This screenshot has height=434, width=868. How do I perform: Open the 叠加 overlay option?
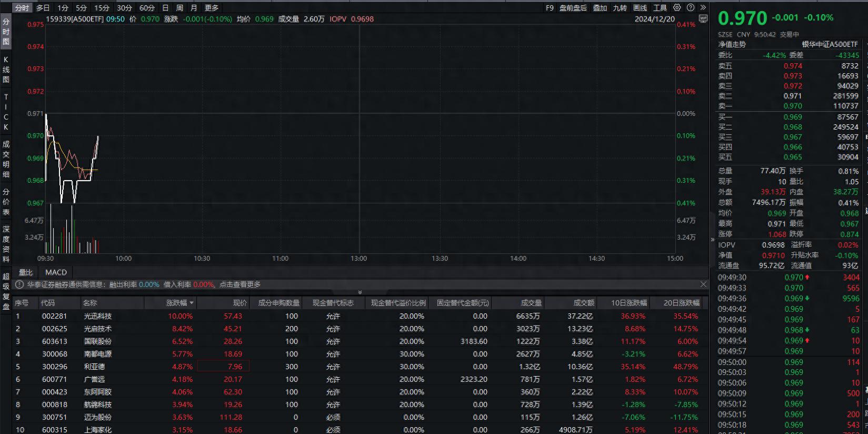pos(600,8)
